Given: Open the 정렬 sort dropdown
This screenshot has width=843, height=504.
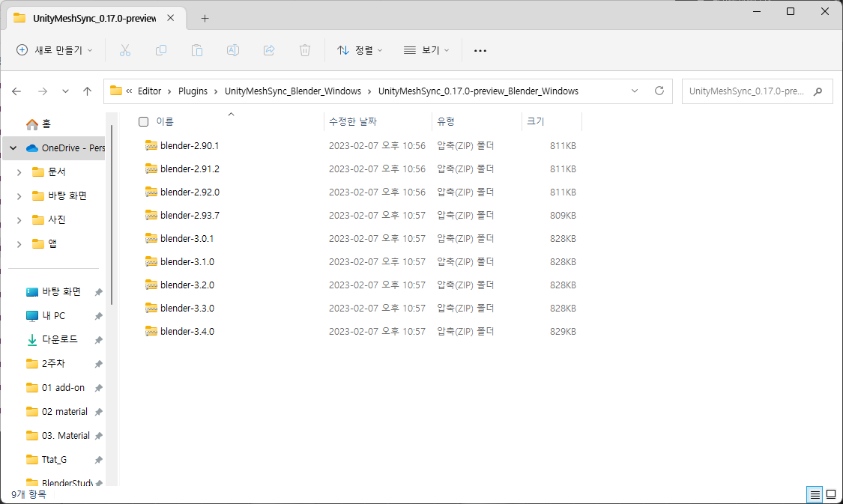Looking at the screenshot, I should click(x=360, y=50).
